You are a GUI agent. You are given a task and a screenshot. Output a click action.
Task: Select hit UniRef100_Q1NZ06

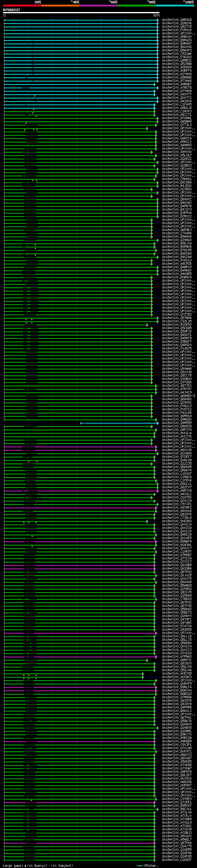point(177,23)
